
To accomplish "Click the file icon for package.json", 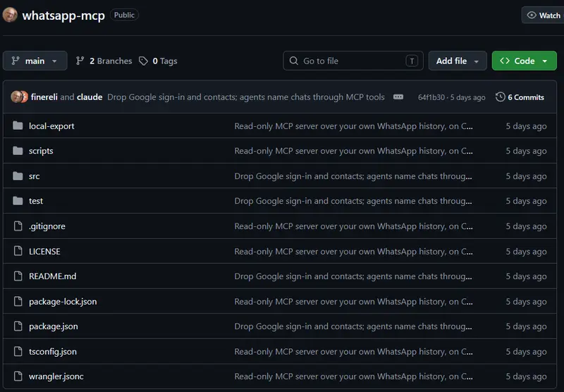I will point(18,326).
